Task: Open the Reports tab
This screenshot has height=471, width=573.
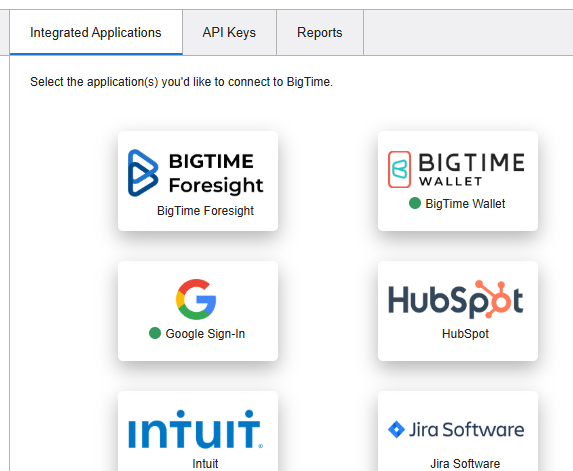Action: pyautogui.click(x=320, y=33)
